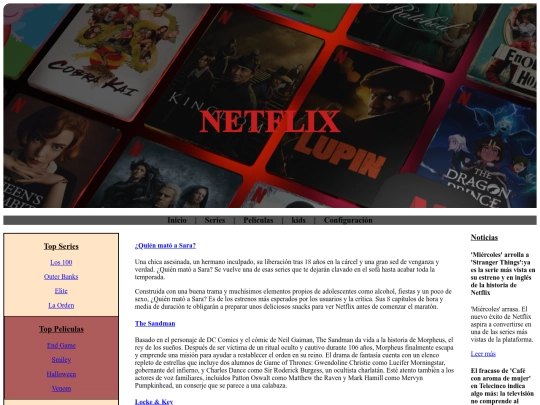Click the NETFLIX banner title
The height and width of the screenshot is (405, 540).
[x=270, y=121]
